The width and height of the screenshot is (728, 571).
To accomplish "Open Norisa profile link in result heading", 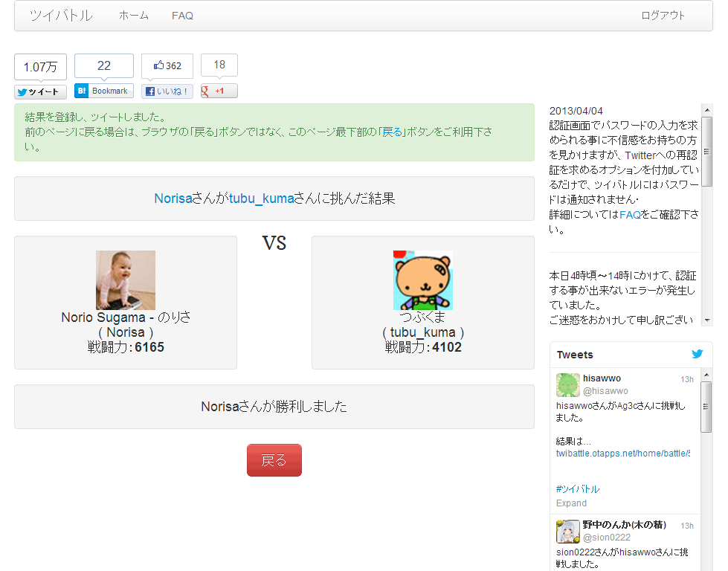I will [173, 199].
